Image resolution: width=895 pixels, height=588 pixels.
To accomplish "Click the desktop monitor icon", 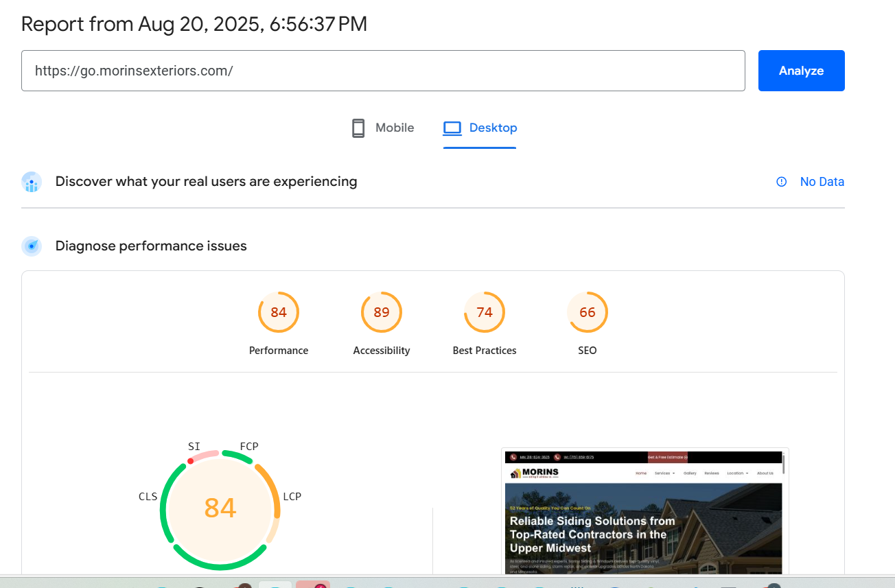I will click(452, 128).
